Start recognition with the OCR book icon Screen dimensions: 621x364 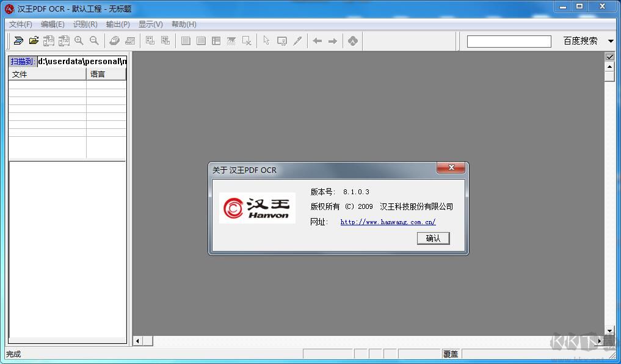point(114,40)
